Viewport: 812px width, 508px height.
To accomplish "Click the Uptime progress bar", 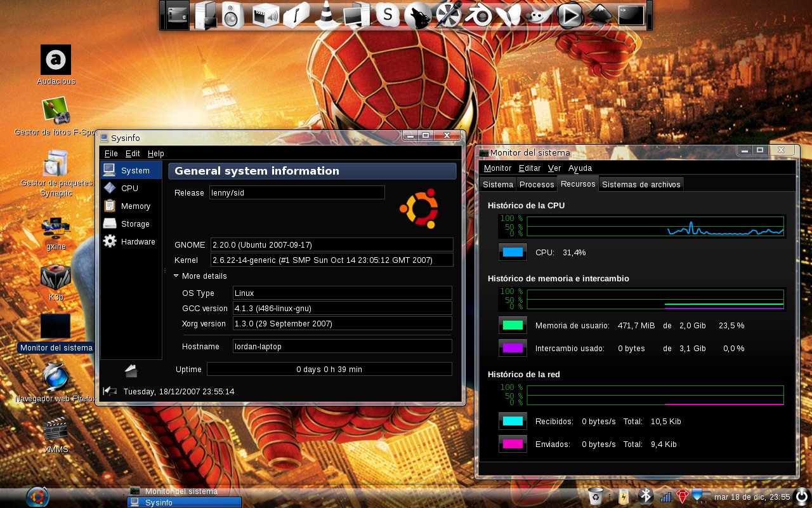I will 329,369.
